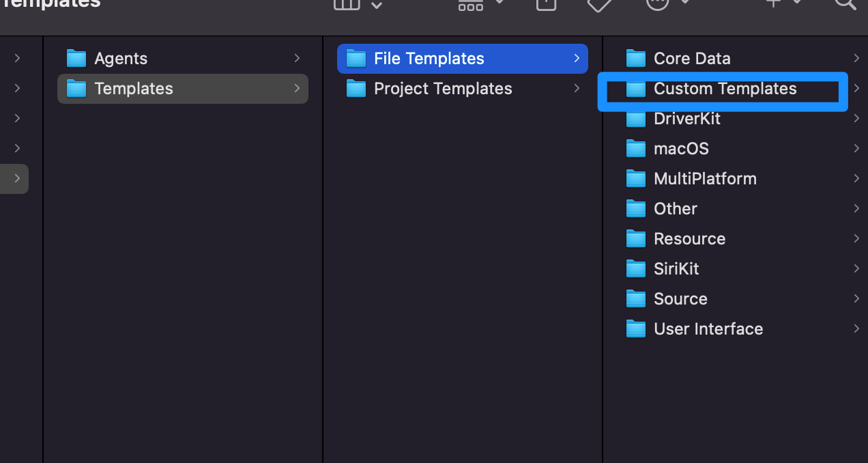Expand the Agents folder chevron

tap(297, 59)
